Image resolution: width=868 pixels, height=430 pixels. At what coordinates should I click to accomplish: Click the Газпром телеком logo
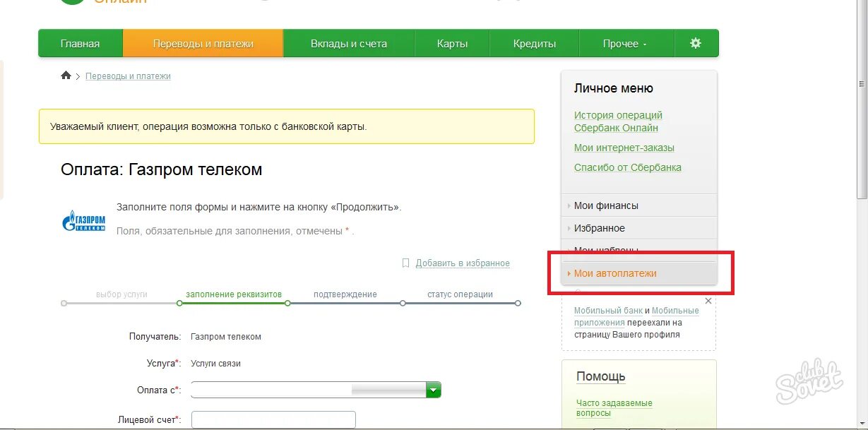[x=84, y=222]
